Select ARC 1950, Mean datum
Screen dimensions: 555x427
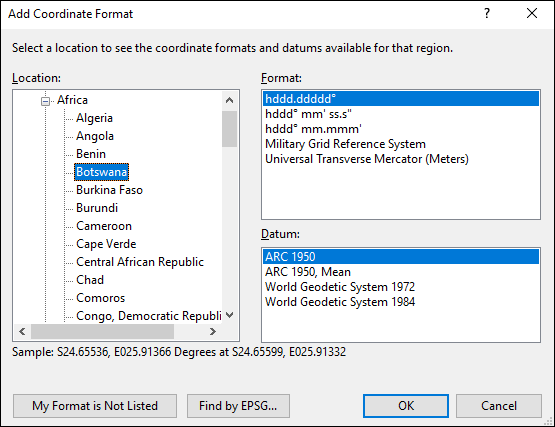[x=401, y=272]
